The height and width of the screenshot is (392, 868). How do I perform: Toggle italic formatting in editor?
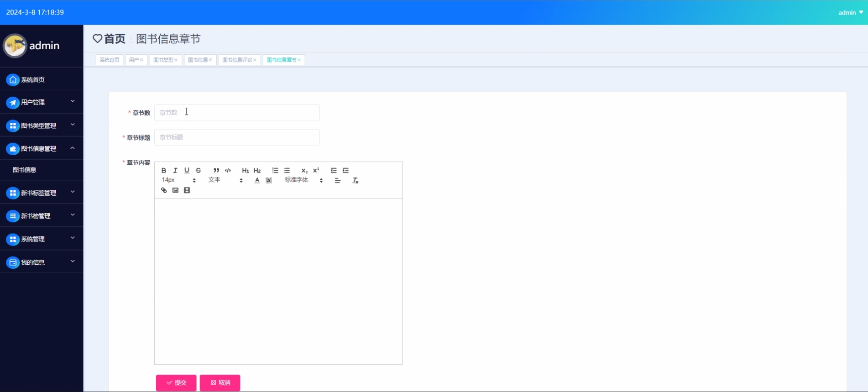point(175,170)
